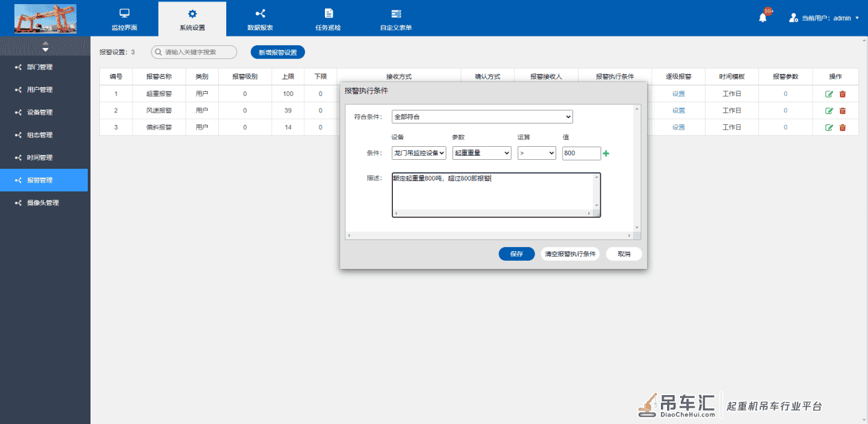This screenshot has width=868, height=424.
Task: Add a condition with the green plus
Action: pyautogui.click(x=606, y=154)
